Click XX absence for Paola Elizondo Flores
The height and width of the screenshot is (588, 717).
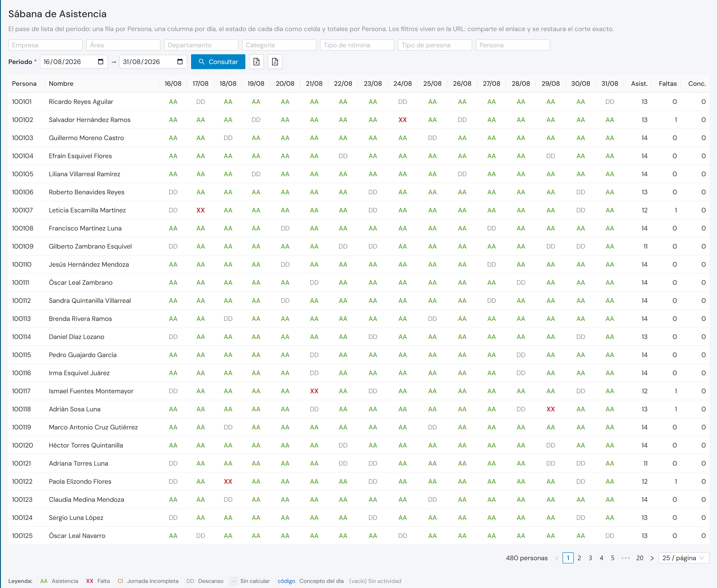(228, 482)
